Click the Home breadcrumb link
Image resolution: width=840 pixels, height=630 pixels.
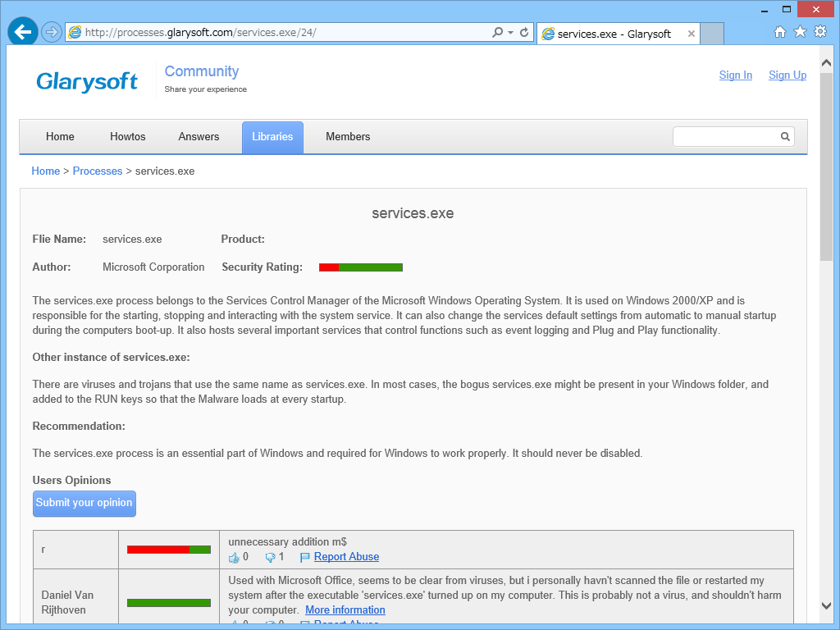(x=46, y=171)
